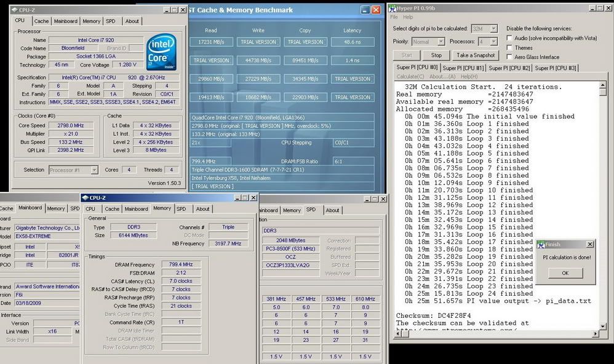This screenshot has width=614, height=364.
Task: Click the CPU-Z icon in the Memory window title bar
Action: 84,198
